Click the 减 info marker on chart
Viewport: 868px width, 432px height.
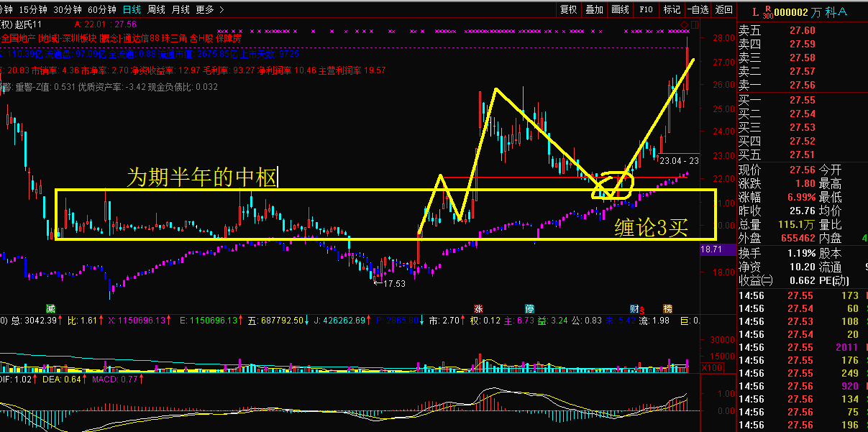(50, 308)
